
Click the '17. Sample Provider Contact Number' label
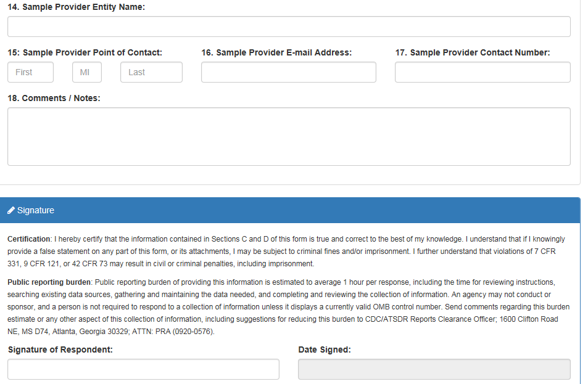tap(473, 52)
